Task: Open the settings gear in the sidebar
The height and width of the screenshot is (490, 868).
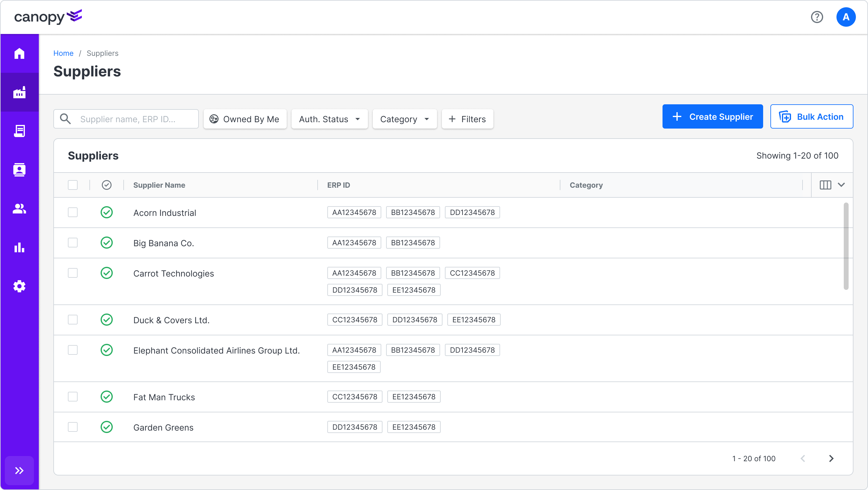Action: [19, 286]
